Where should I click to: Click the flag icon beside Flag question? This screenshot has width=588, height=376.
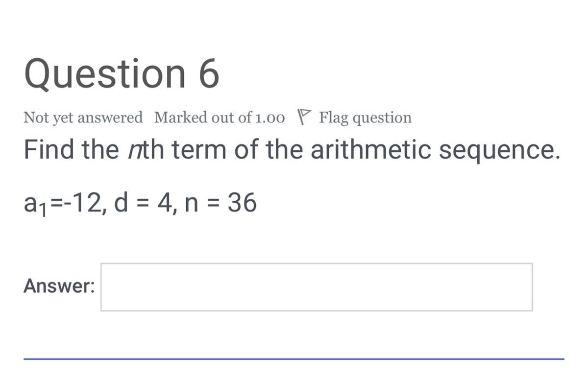pyautogui.click(x=304, y=117)
